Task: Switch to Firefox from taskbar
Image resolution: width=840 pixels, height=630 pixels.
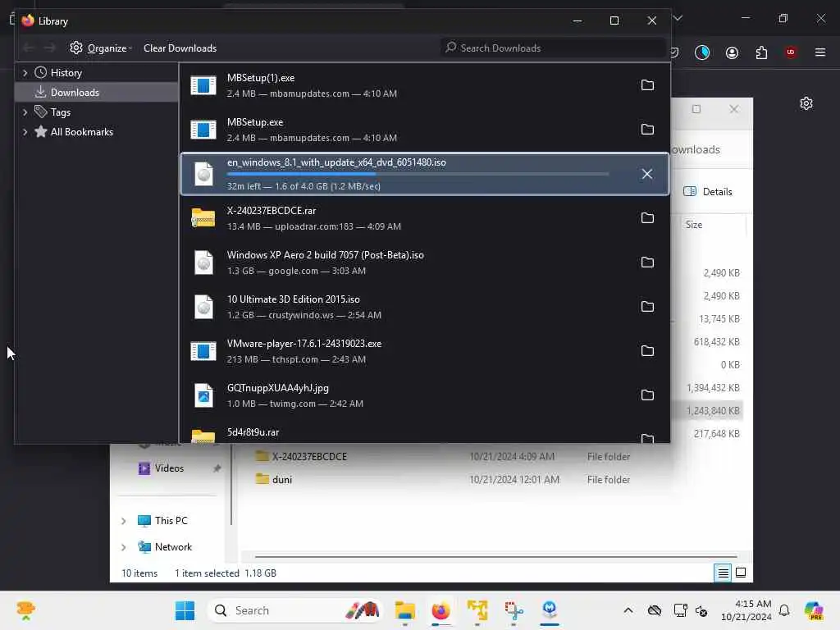Action: click(441, 610)
